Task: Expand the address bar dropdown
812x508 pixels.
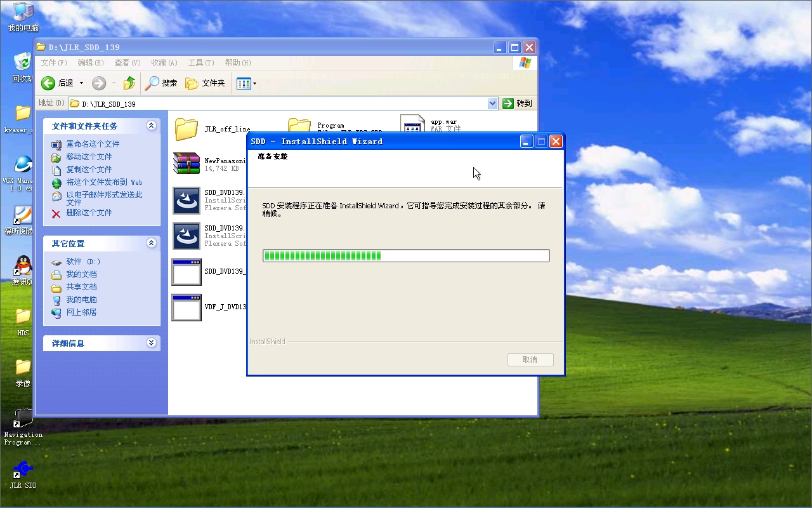Action: [493, 104]
